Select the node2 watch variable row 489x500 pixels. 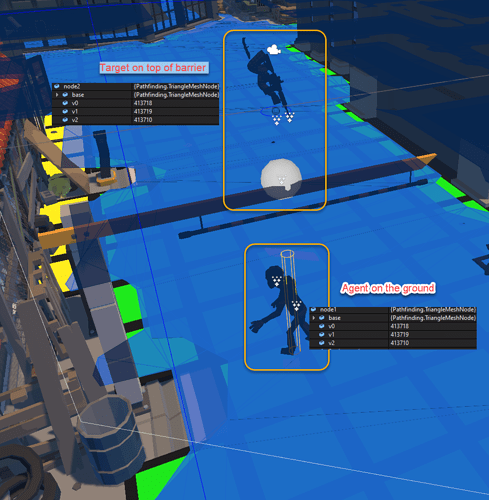click(136, 87)
